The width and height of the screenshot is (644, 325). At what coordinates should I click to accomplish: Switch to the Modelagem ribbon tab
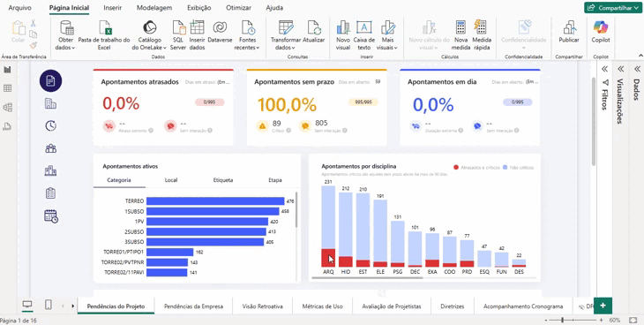[x=154, y=8]
